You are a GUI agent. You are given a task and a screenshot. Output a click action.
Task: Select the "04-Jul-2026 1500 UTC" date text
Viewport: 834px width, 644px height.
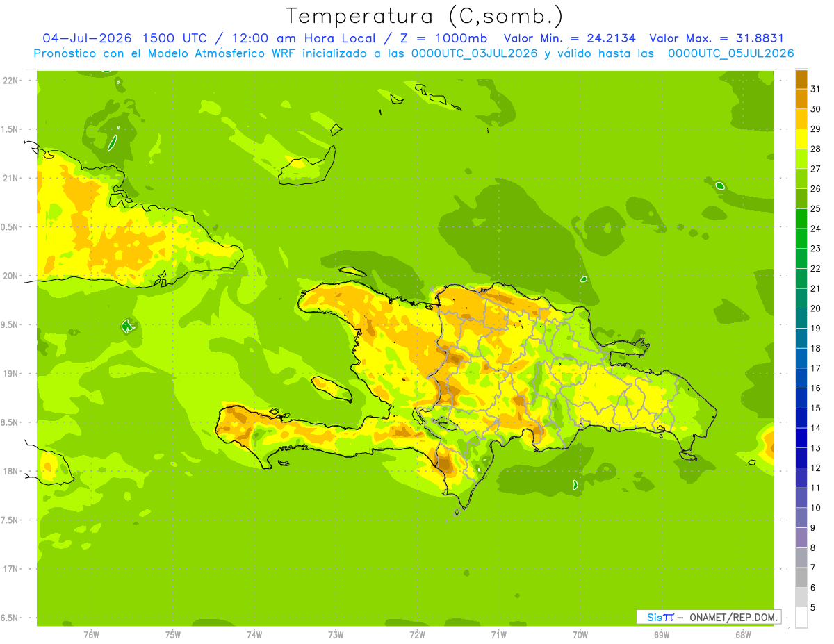(x=122, y=38)
